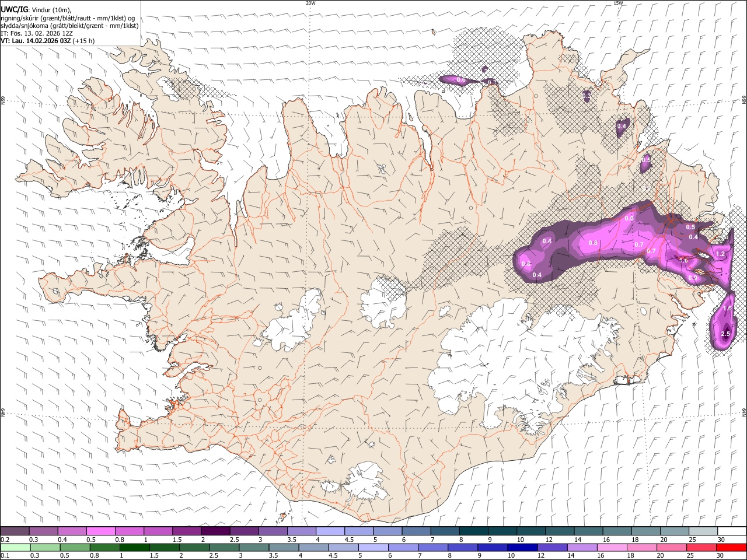Select the 25 red swatch in lower legend row
This screenshot has height=560, width=747.
point(701,547)
